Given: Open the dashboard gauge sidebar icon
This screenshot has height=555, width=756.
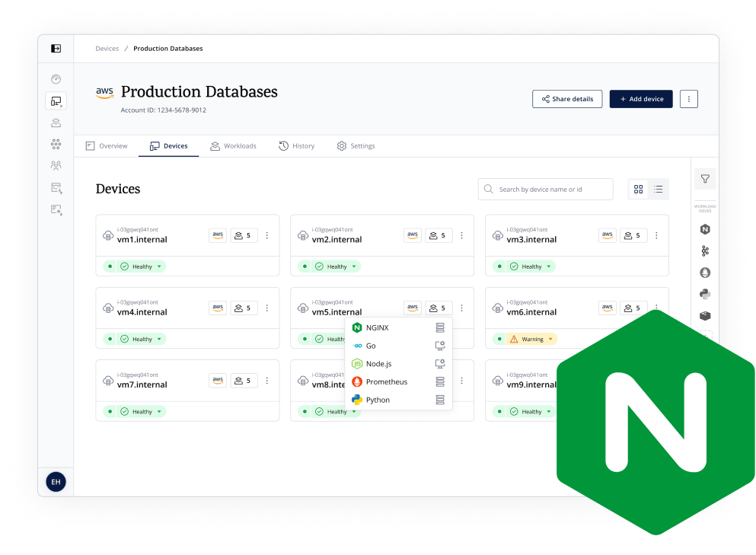Looking at the screenshot, I should (56, 79).
